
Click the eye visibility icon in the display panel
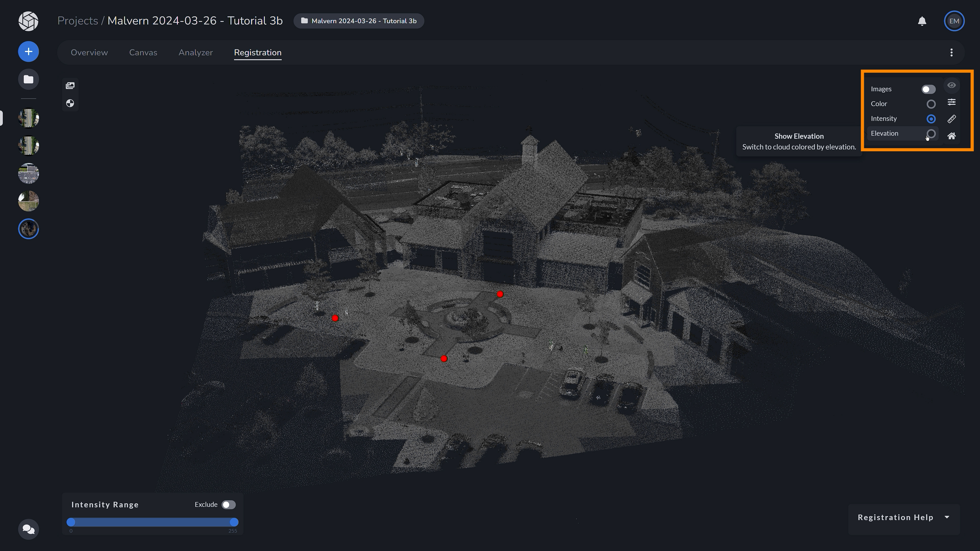(951, 85)
